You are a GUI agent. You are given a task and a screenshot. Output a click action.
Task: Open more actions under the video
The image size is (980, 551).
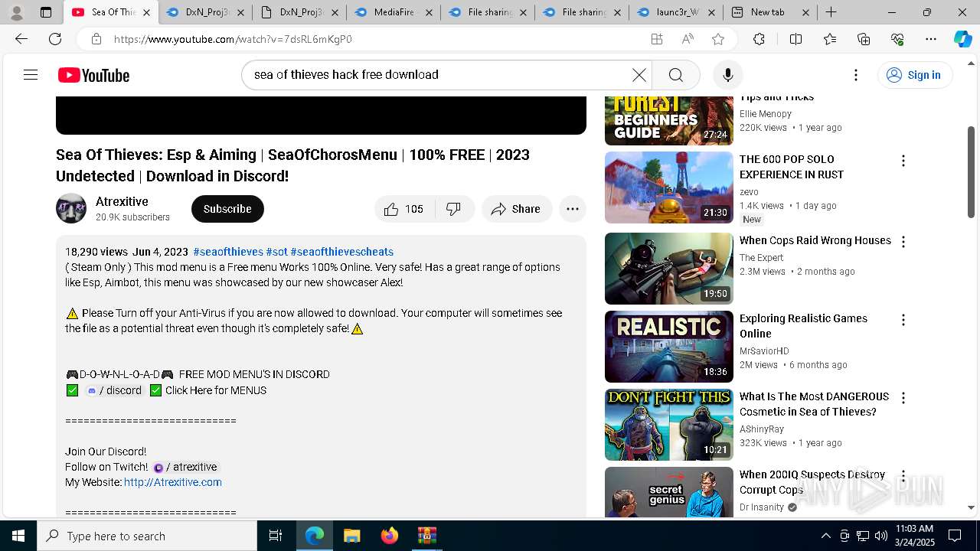click(x=573, y=209)
